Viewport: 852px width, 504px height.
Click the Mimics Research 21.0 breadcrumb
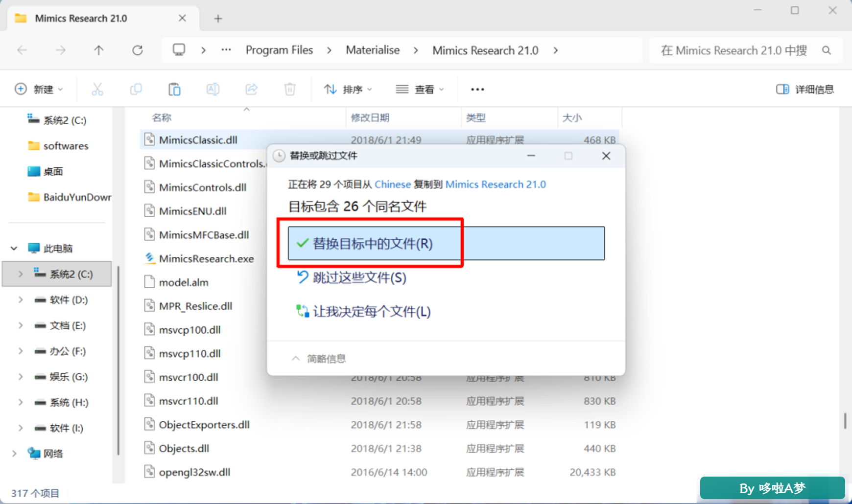[x=485, y=50]
